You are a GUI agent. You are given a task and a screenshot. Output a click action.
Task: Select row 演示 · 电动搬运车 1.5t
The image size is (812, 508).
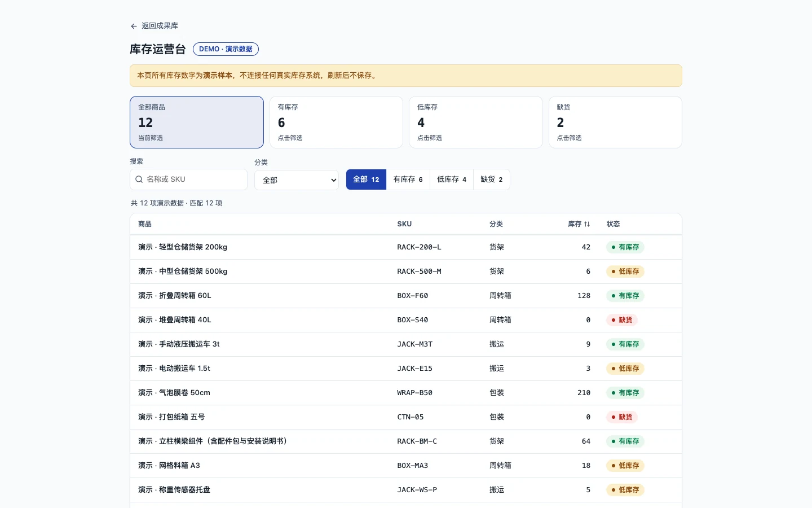click(x=405, y=369)
